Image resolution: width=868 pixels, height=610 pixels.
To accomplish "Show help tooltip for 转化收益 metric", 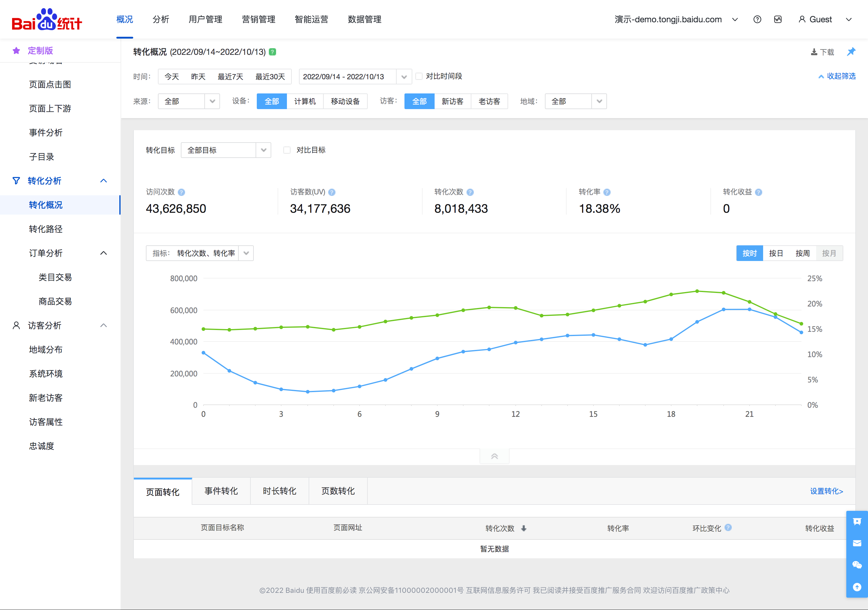I will [x=759, y=192].
